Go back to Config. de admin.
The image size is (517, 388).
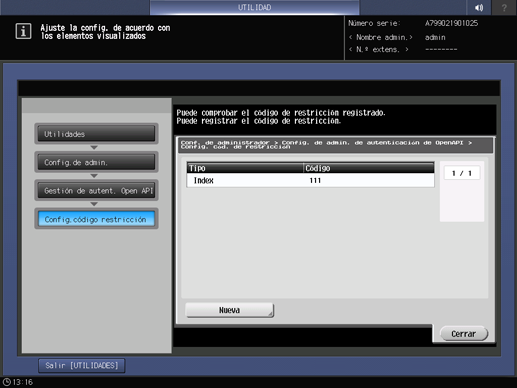click(96, 162)
